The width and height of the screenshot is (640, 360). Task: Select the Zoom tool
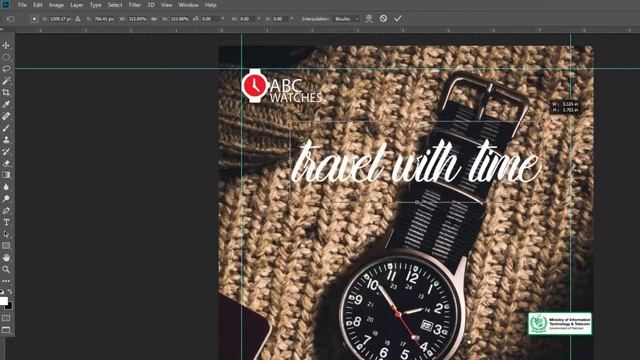point(6,269)
